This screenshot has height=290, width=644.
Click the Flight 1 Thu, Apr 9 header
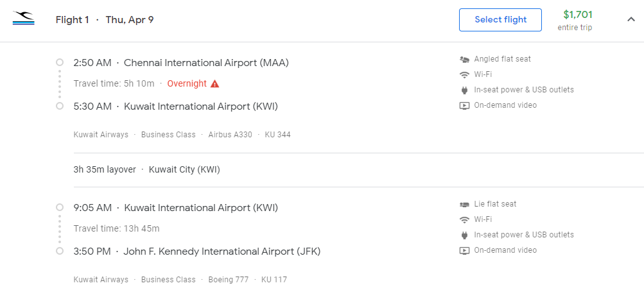(x=105, y=20)
